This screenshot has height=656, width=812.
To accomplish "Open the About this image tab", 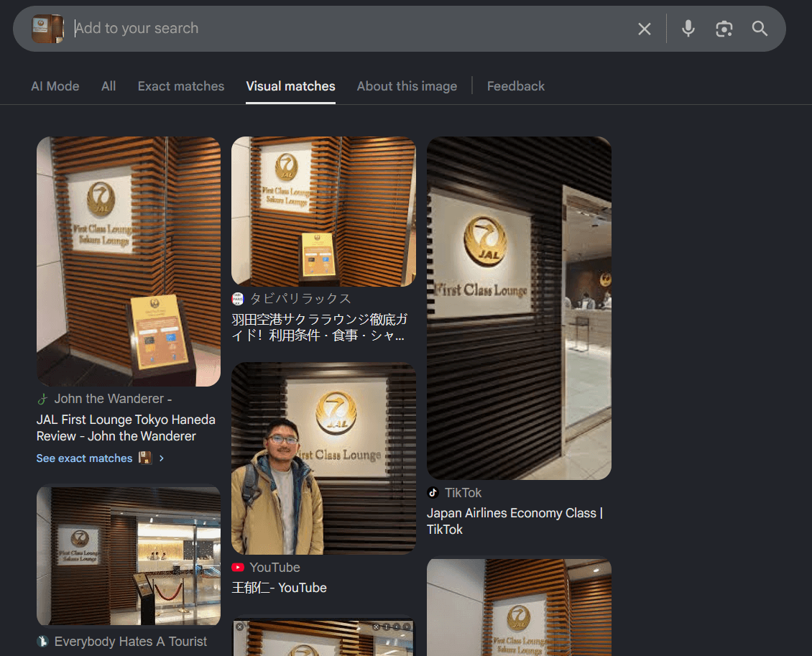I will [x=407, y=86].
